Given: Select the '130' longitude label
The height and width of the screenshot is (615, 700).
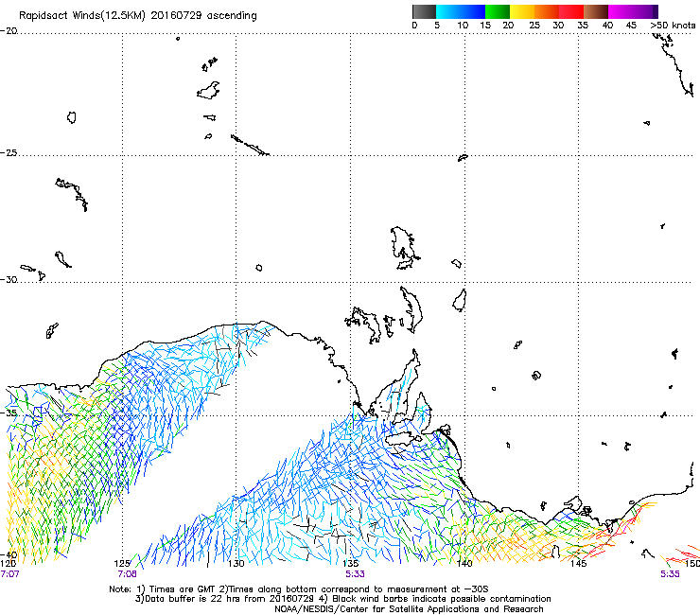Looking at the screenshot, I should 236,563.
